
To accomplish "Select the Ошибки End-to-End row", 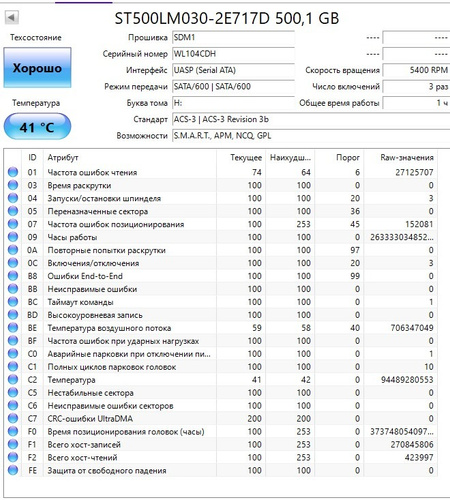I will (221, 276).
